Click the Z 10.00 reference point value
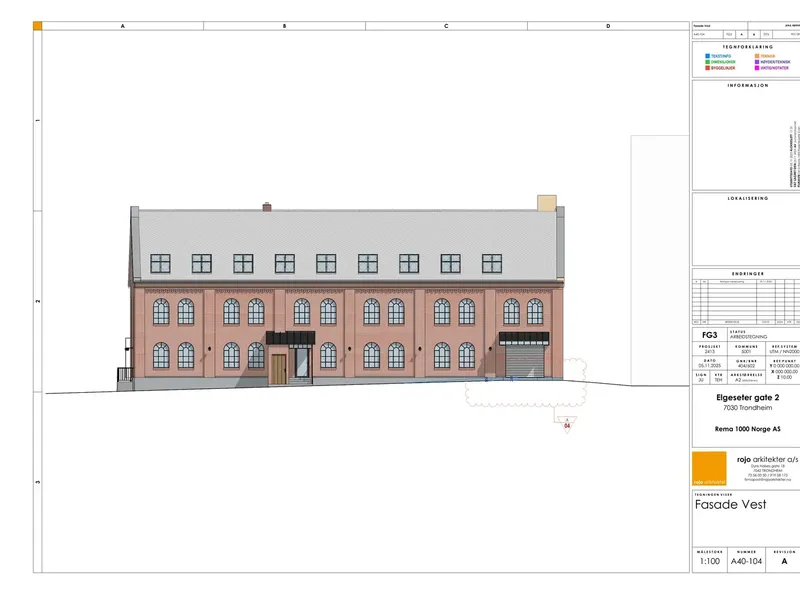 785,377
